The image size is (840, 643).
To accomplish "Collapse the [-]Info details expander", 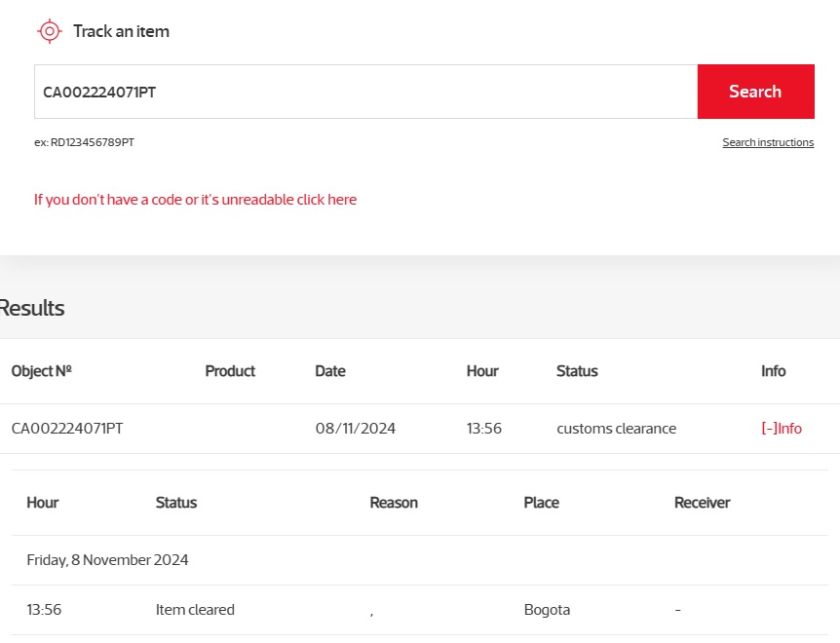I will (x=782, y=429).
